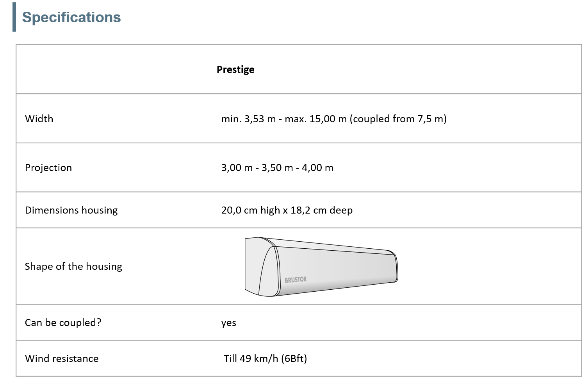This screenshot has width=588, height=392.
Task: Click the Width row label
Action: [x=39, y=119]
